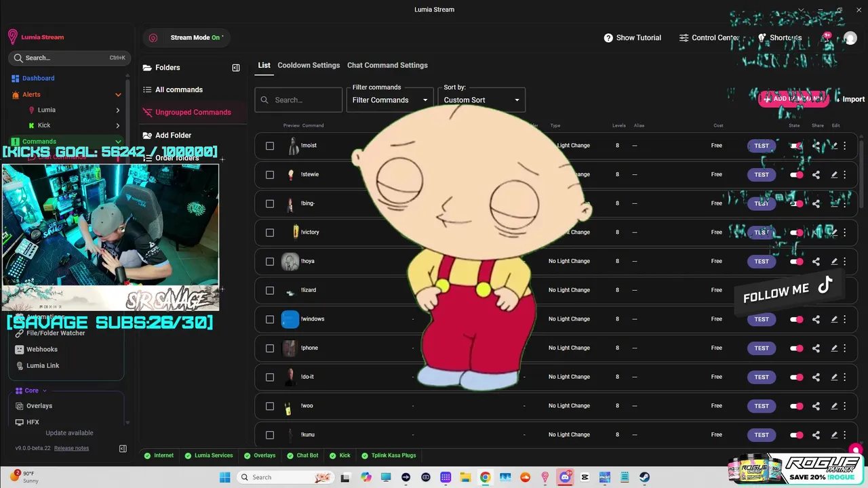Share the !phone command
The width and height of the screenshot is (868, 488).
pyautogui.click(x=816, y=348)
